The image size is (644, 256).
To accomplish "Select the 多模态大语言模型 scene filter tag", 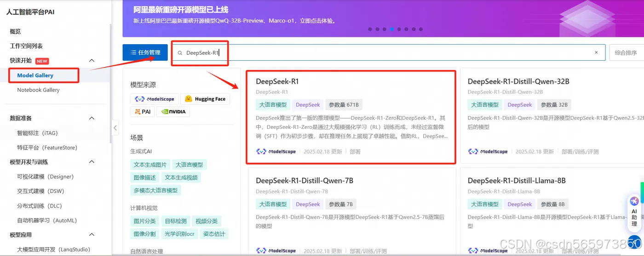I will point(156,190).
